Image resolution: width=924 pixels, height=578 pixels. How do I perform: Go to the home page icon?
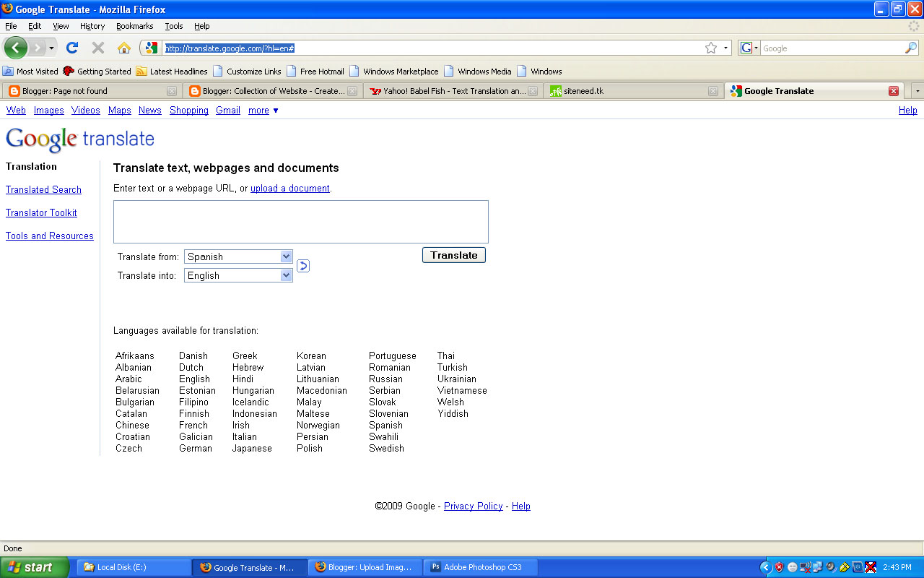point(124,48)
